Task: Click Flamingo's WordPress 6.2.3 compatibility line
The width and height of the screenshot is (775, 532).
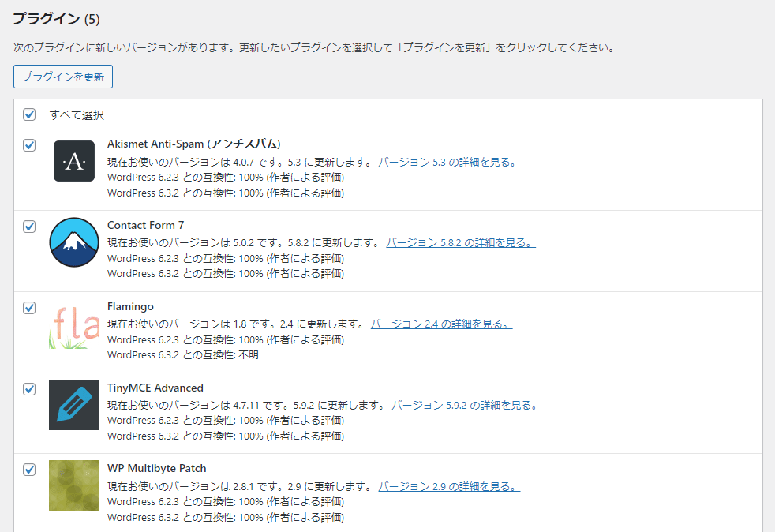Action: point(226,339)
